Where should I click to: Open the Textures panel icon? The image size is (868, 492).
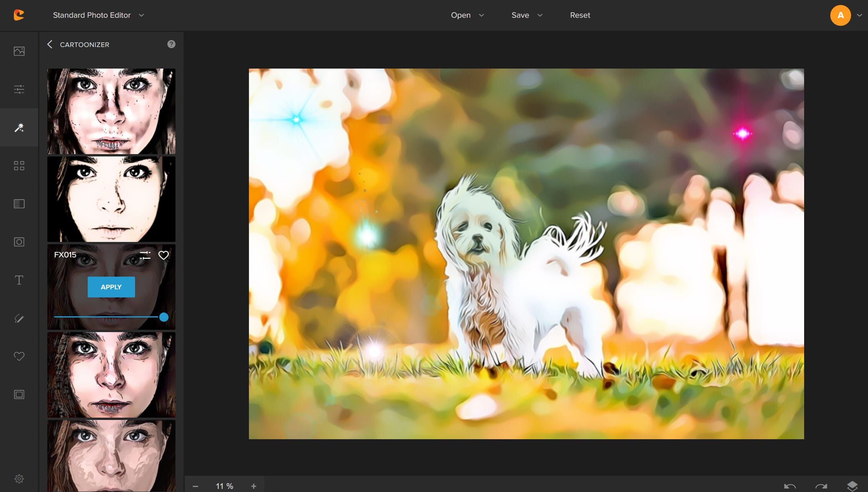19,204
